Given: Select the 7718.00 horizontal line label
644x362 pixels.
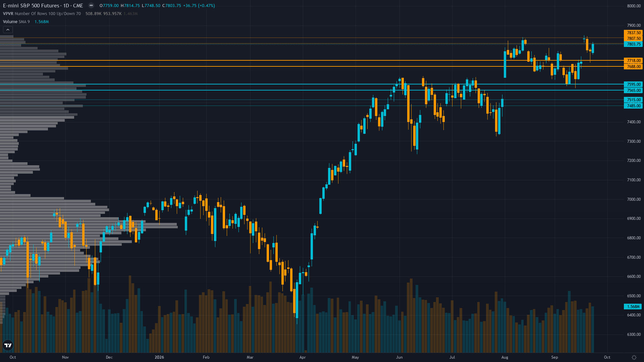Looking at the screenshot, I should [633, 61].
